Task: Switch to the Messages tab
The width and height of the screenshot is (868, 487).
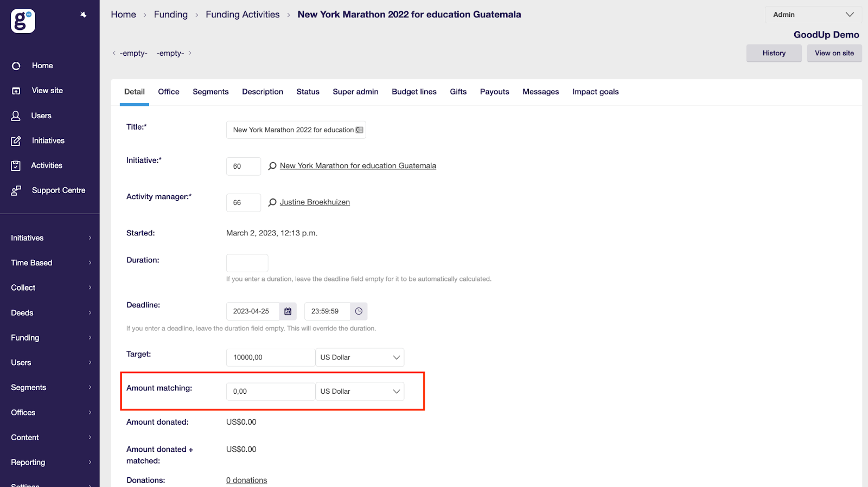Action: (541, 92)
